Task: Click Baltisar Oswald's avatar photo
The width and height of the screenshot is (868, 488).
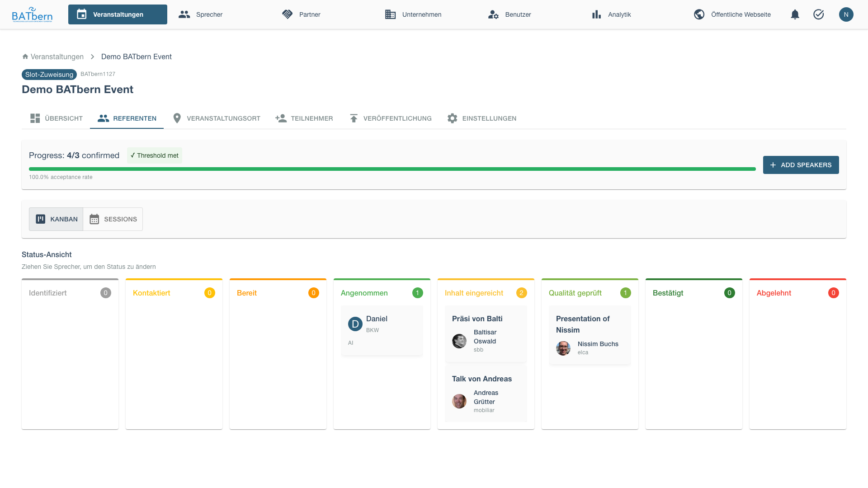Action: (x=459, y=341)
